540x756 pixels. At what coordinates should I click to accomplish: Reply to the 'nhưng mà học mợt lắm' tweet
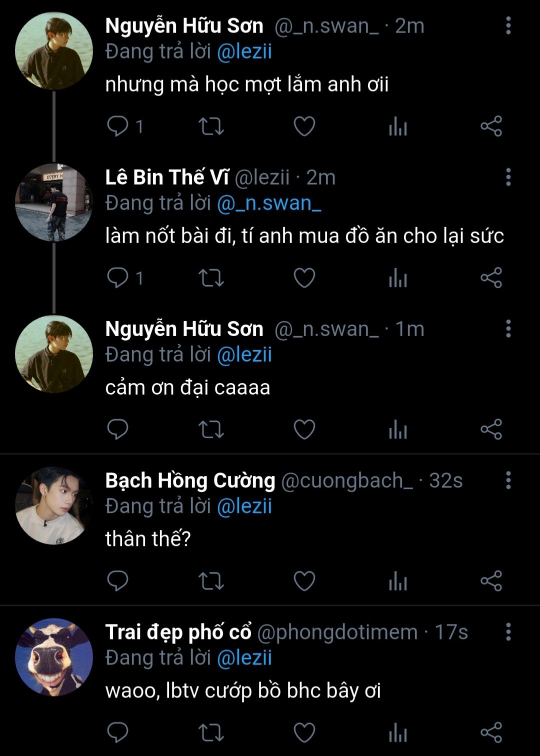coord(118,126)
